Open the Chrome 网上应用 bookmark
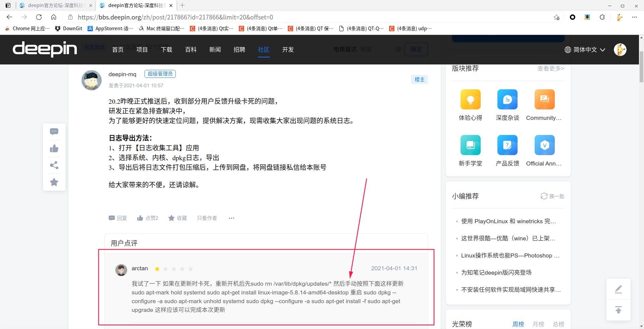This screenshot has width=644, height=329. pos(28,29)
